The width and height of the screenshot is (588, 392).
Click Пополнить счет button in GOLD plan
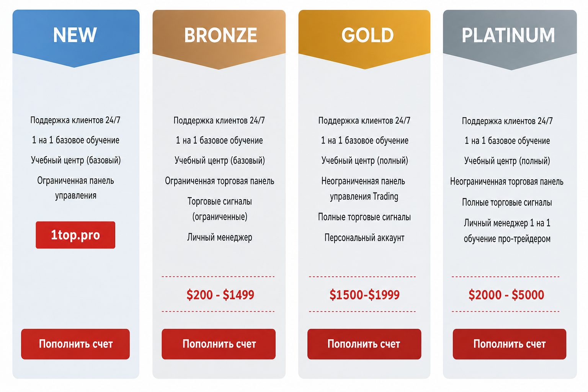tap(364, 344)
